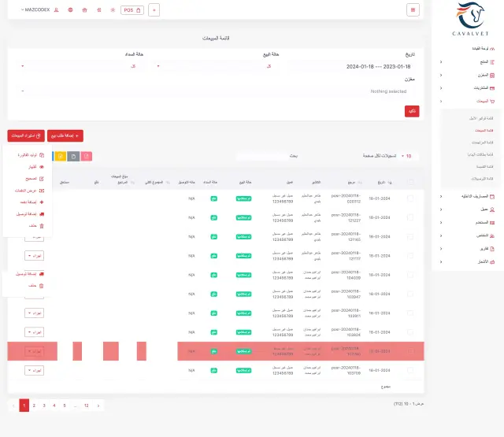
Task: Go to pagination page 2
Action: [x=34, y=406]
